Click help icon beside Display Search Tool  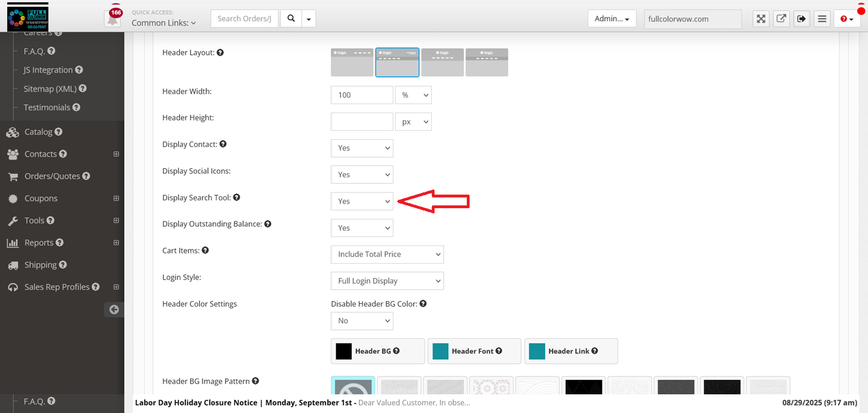click(x=237, y=197)
